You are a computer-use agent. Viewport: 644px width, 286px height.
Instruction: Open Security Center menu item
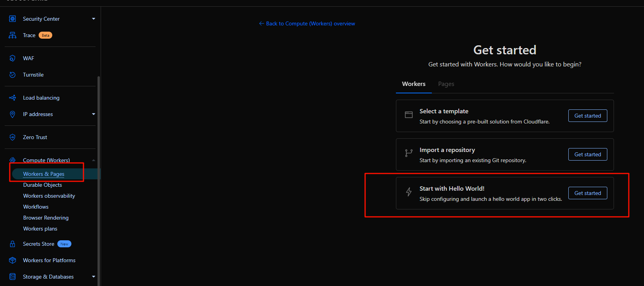(x=41, y=19)
